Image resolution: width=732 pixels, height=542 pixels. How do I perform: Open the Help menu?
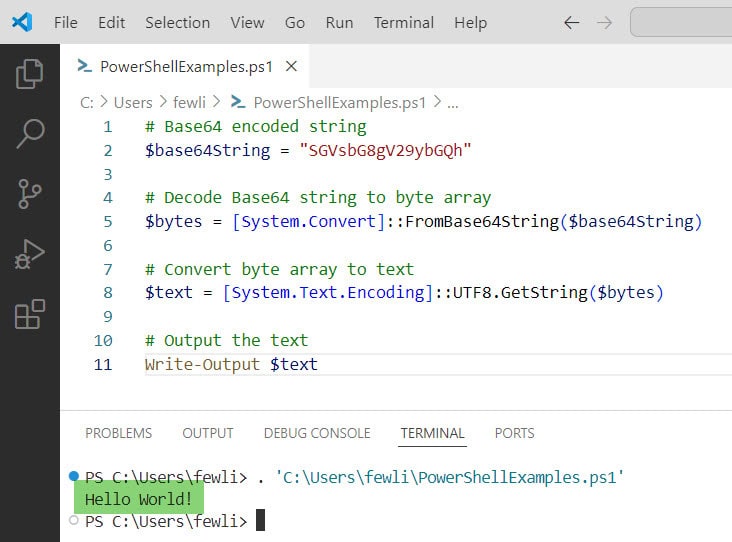(x=471, y=22)
